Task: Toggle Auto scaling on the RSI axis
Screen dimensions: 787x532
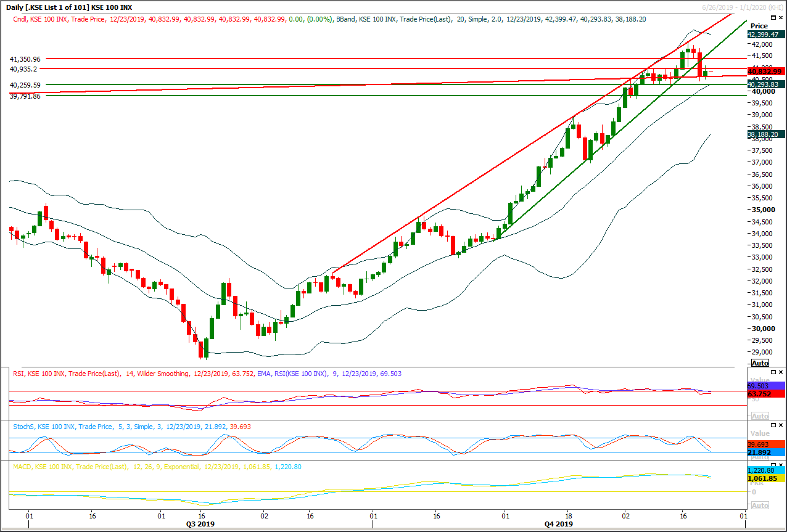Action: pos(759,416)
